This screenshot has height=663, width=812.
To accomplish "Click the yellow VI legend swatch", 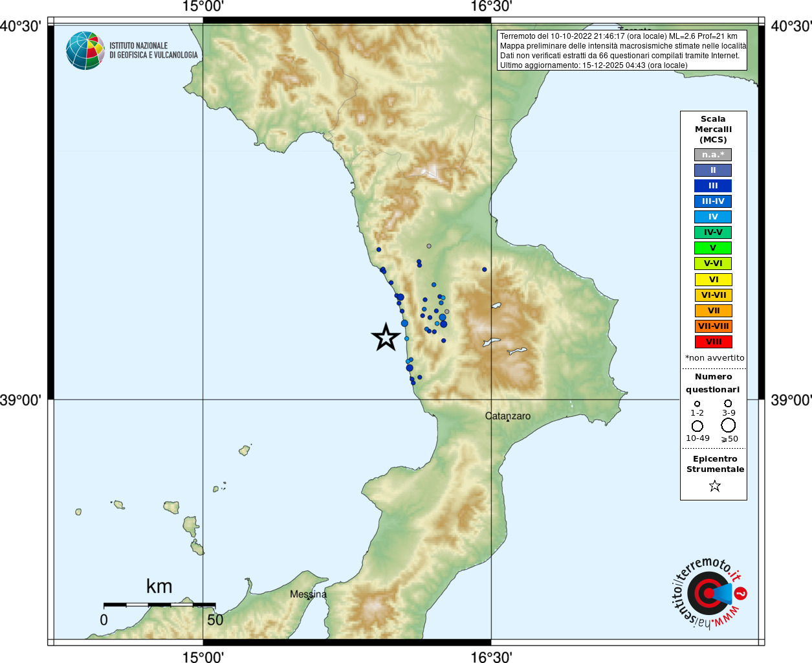I will [714, 280].
